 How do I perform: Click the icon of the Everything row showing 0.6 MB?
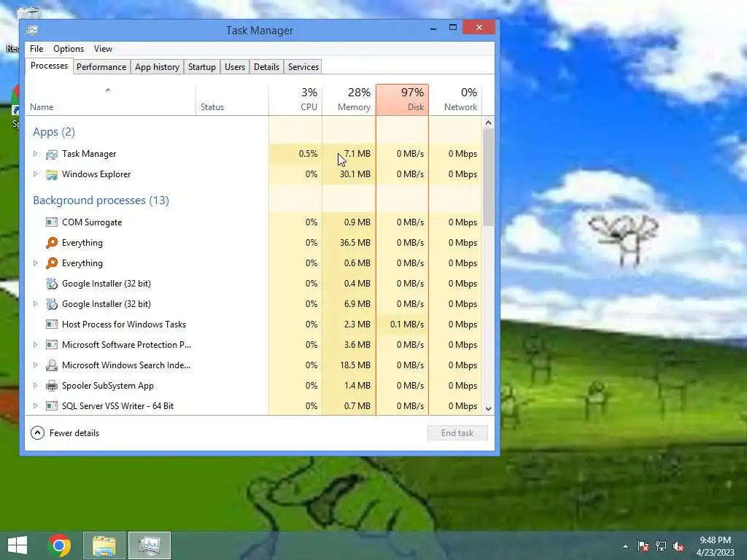[x=52, y=263]
